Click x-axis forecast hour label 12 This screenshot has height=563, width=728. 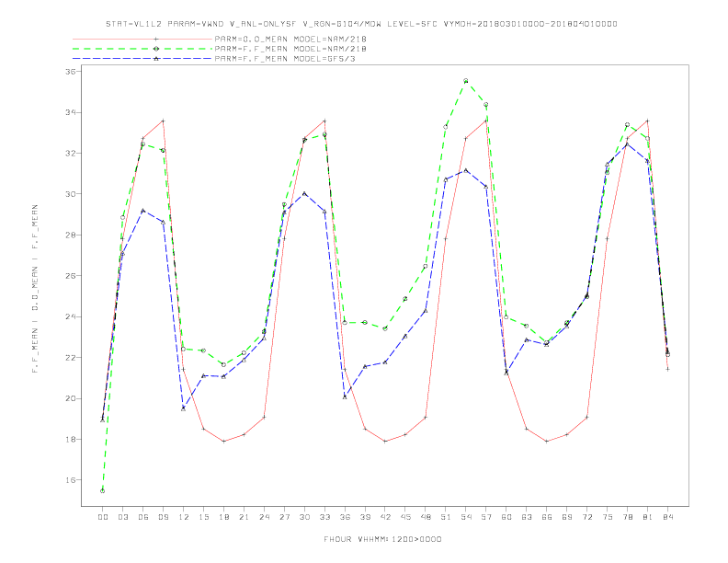[x=184, y=517]
